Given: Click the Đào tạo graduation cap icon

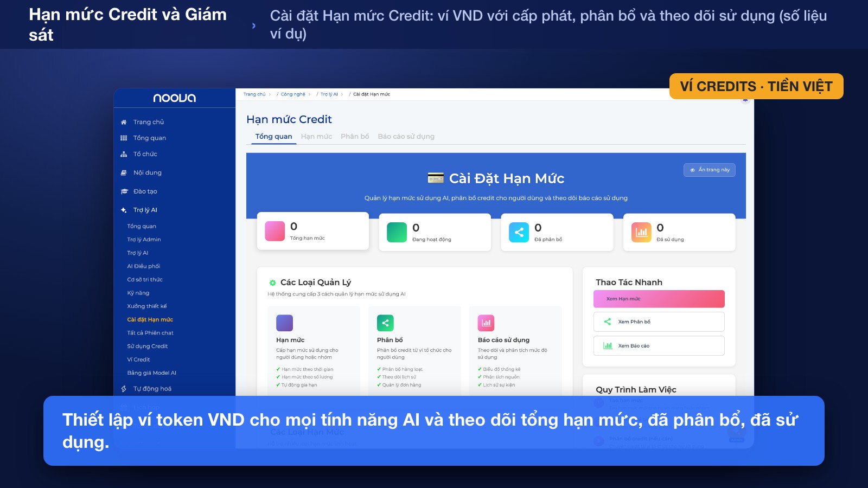Looking at the screenshot, I should 124,191.
